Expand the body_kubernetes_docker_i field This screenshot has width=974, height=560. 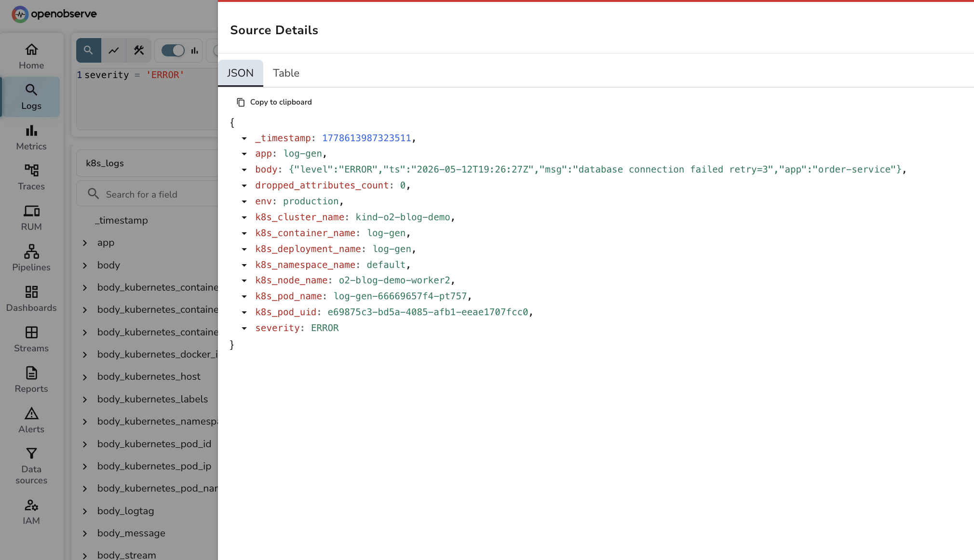coord(85,355)
